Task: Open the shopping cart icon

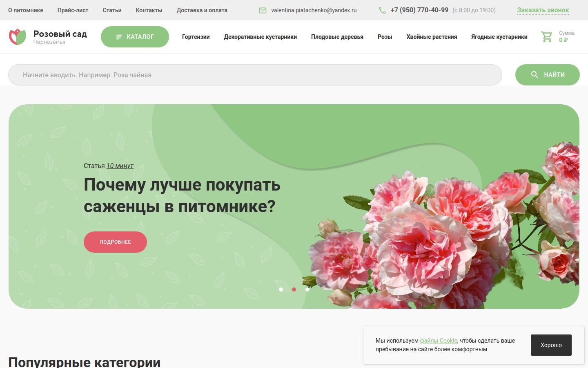Action: click(x=547, y=37)
